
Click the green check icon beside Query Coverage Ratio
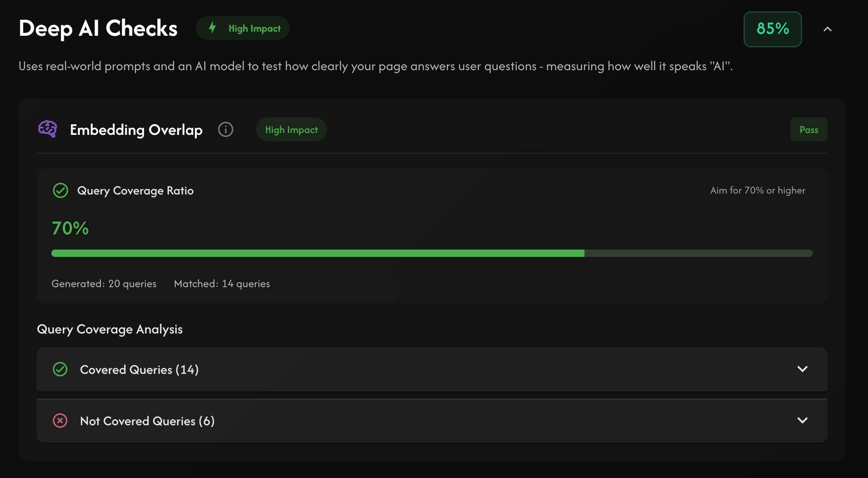61,190
